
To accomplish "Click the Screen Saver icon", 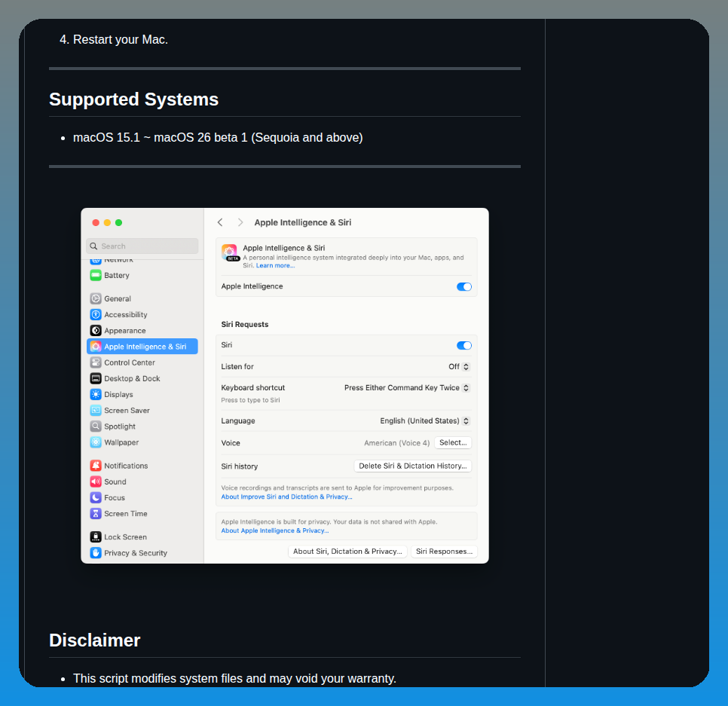I will tap(96, 411).
